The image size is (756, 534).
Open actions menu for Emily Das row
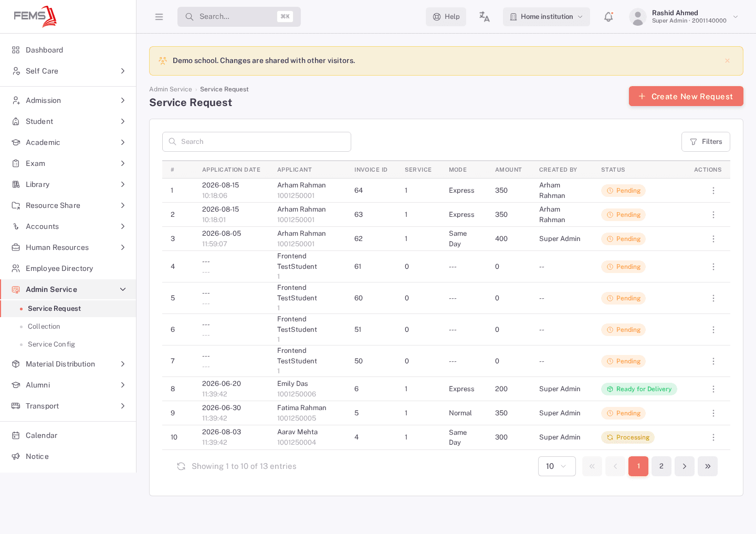pyautogui.click(x=713, y=389)
